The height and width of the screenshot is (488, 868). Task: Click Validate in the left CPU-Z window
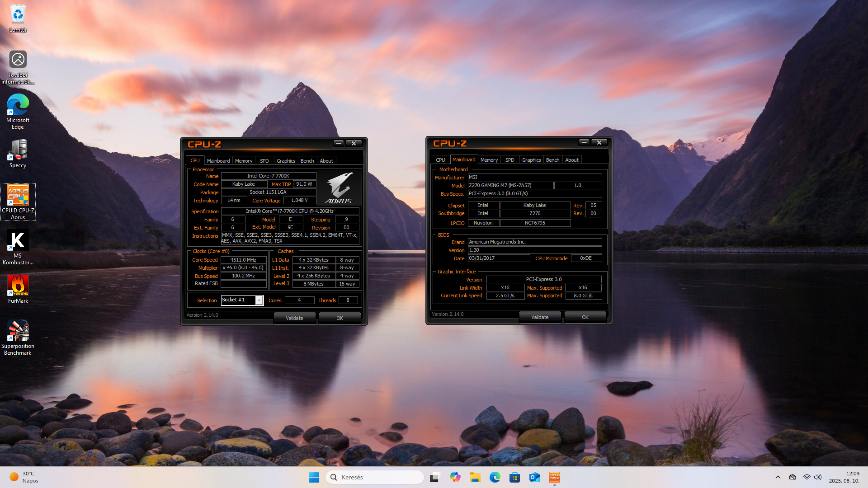click(294, 318)
